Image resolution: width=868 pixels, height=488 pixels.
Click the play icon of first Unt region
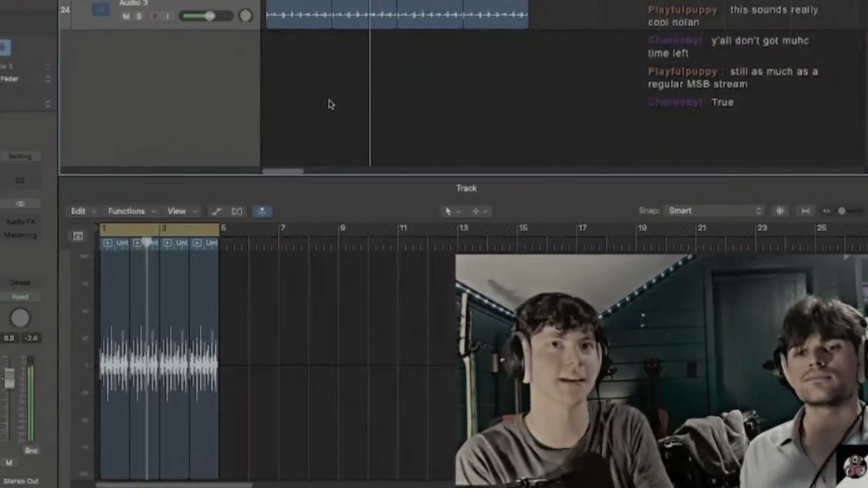pos(108,243)
